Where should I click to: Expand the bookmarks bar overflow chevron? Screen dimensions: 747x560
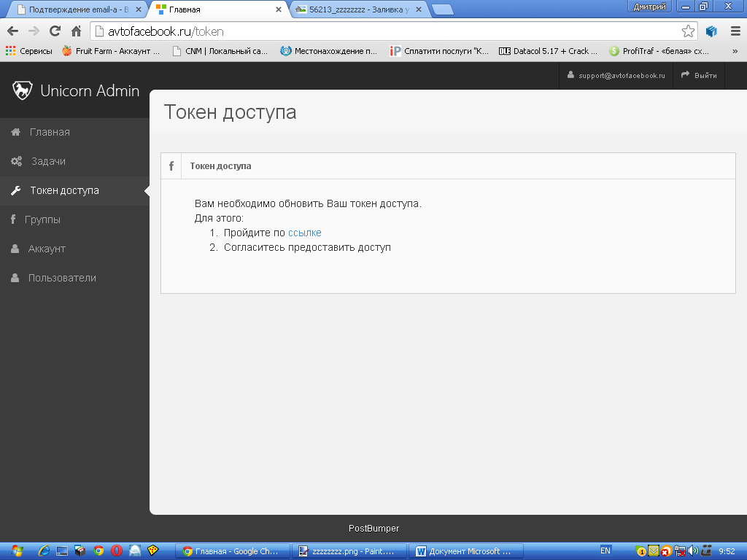coord(735,51)
